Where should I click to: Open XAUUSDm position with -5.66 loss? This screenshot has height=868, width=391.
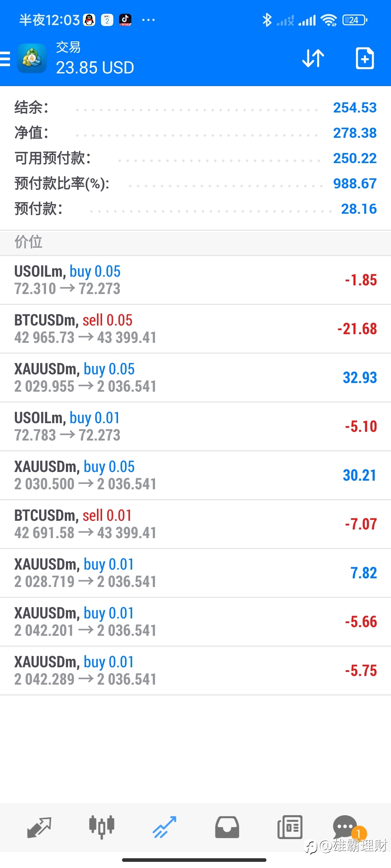pyautogui.click(x=195, y=622)
